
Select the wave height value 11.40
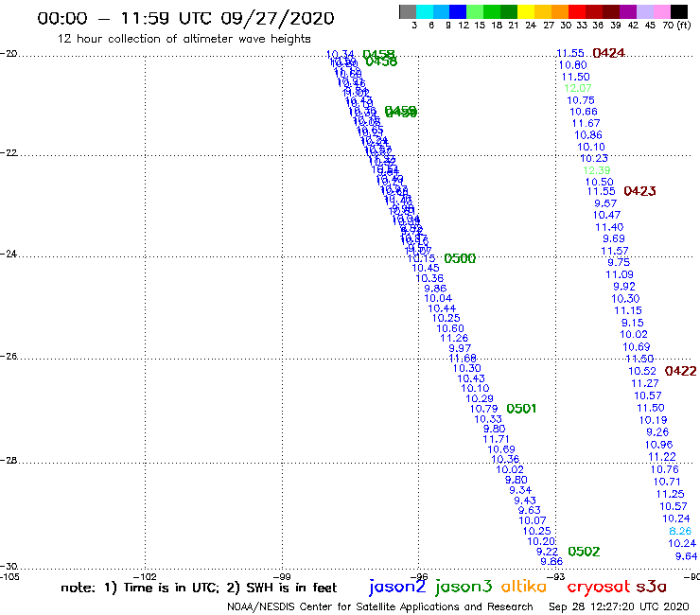tap(609, 227)
